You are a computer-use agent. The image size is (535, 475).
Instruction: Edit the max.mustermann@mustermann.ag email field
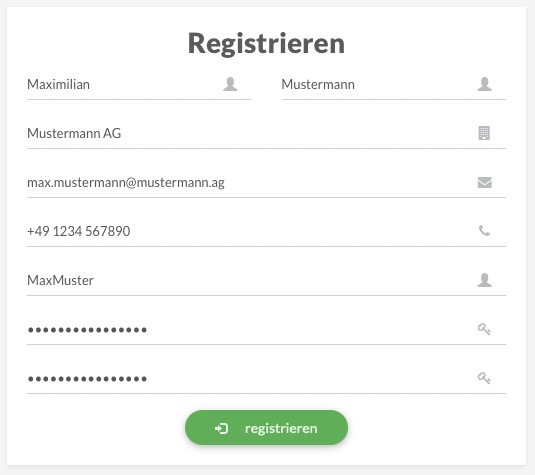coord(266,183)
